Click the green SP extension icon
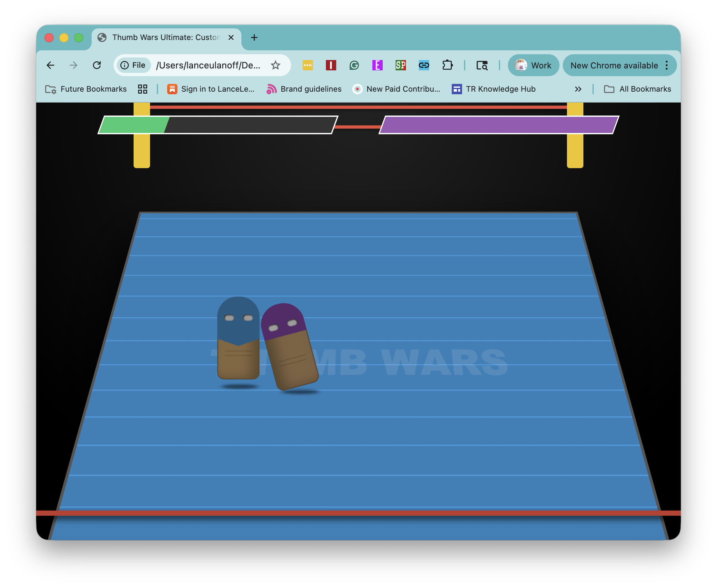 point(400,65)
